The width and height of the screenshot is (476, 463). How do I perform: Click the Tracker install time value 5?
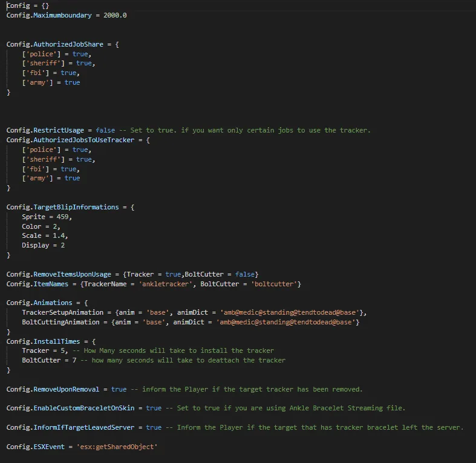pos(62,350)
